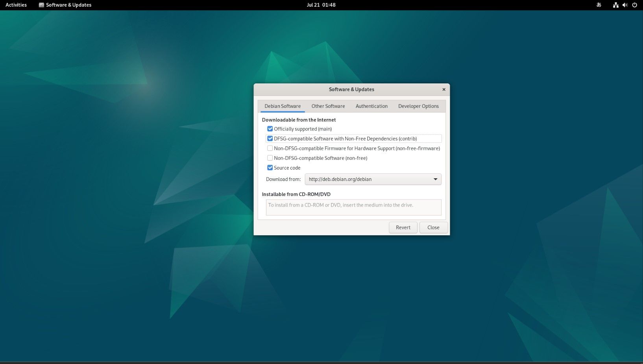Click the volume icon in the top bar

[625, 5]
